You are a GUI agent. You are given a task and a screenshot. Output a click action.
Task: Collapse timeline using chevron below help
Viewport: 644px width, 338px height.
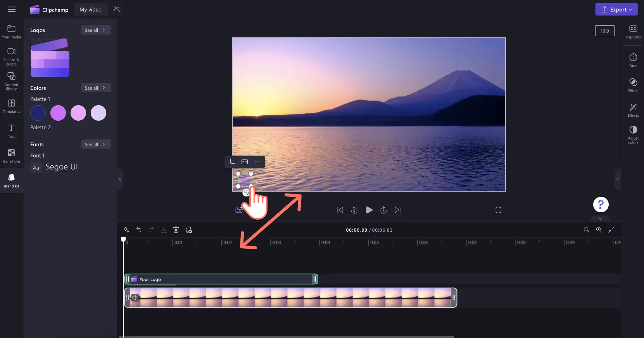(x=601, y=219)
